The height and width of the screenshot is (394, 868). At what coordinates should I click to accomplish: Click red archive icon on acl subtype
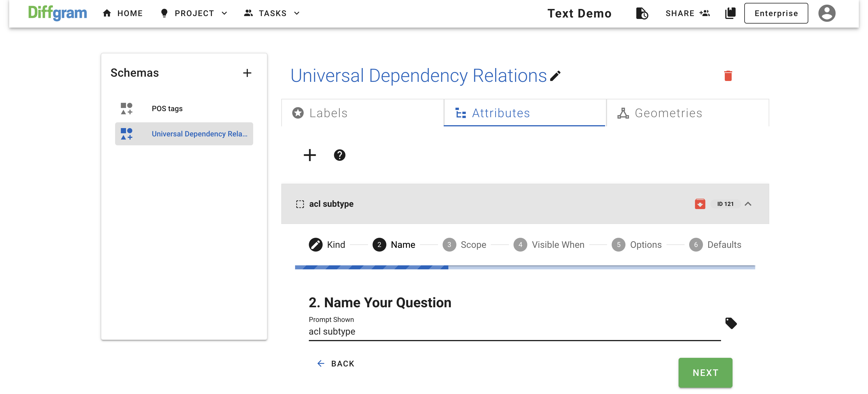tap(700, 204)
